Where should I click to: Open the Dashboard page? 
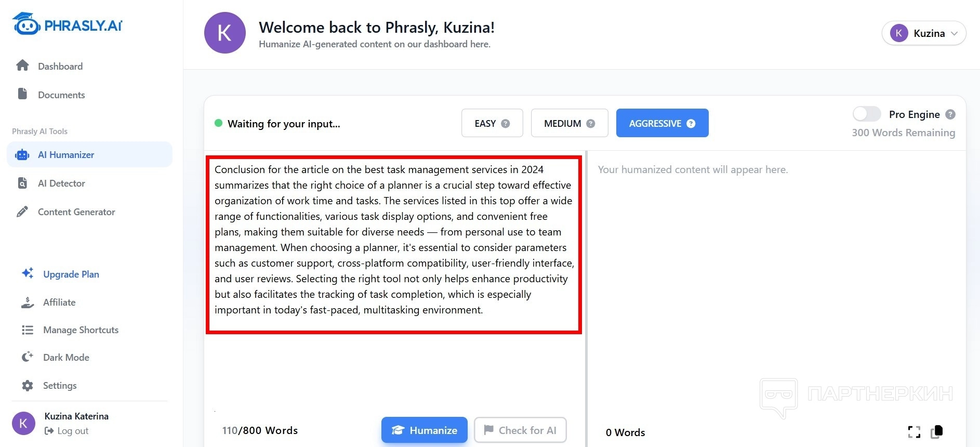coord(60,67)
